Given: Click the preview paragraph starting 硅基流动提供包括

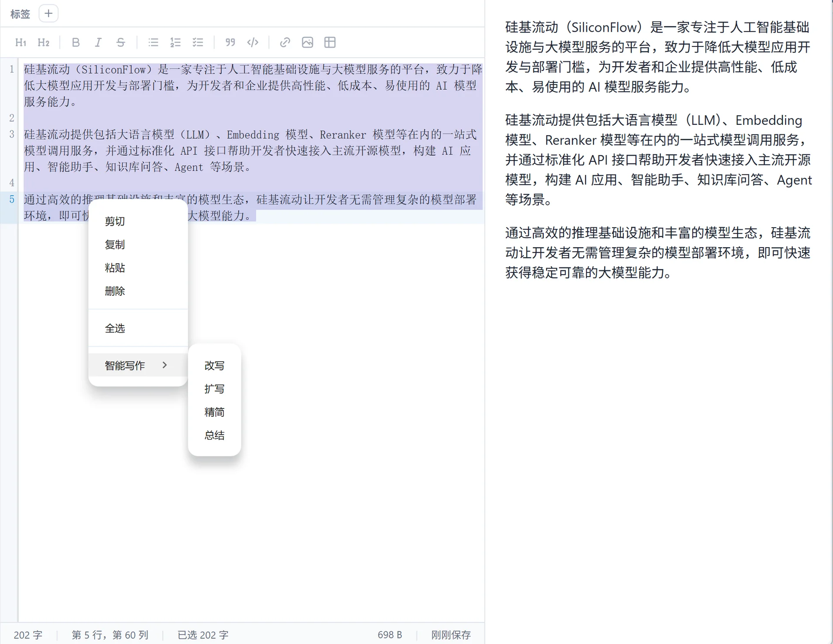Looking at the screenshot, I should (659, 160).
